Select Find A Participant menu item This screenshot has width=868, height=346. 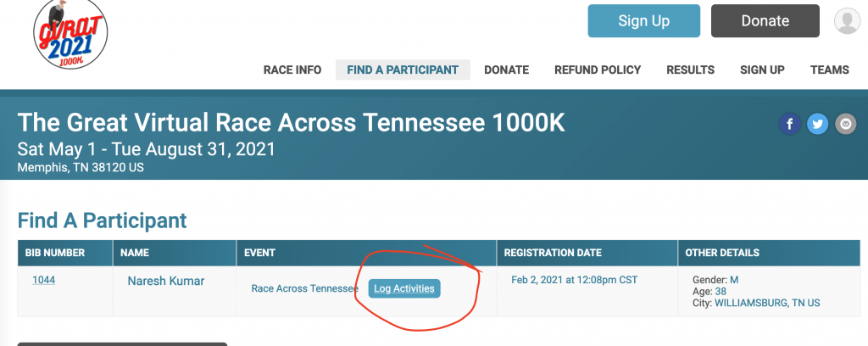click(403, 70)
